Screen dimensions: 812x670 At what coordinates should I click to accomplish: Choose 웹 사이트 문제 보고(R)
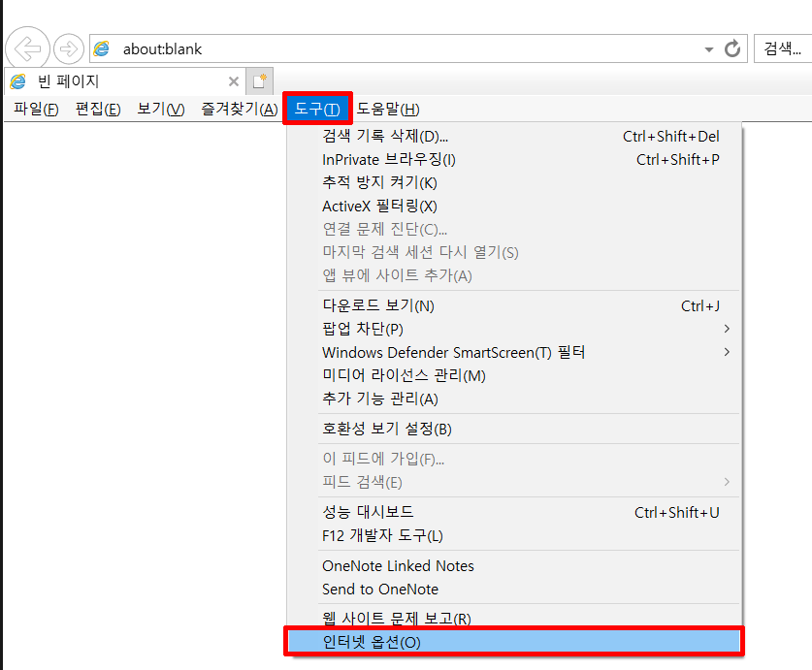[515, 618]
